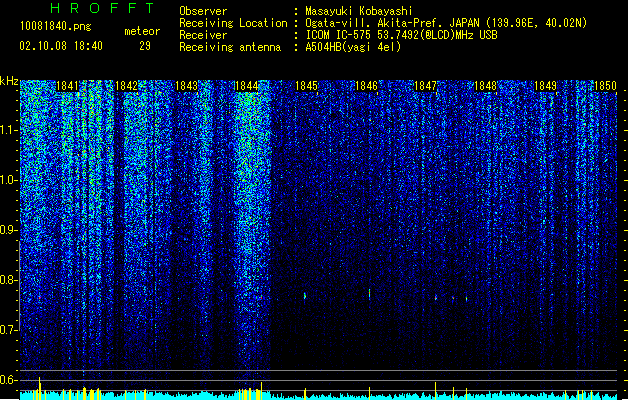Click the 0.8 frequency axis label
The height and width of the screenshot is (400, 629).
(8, 280)
